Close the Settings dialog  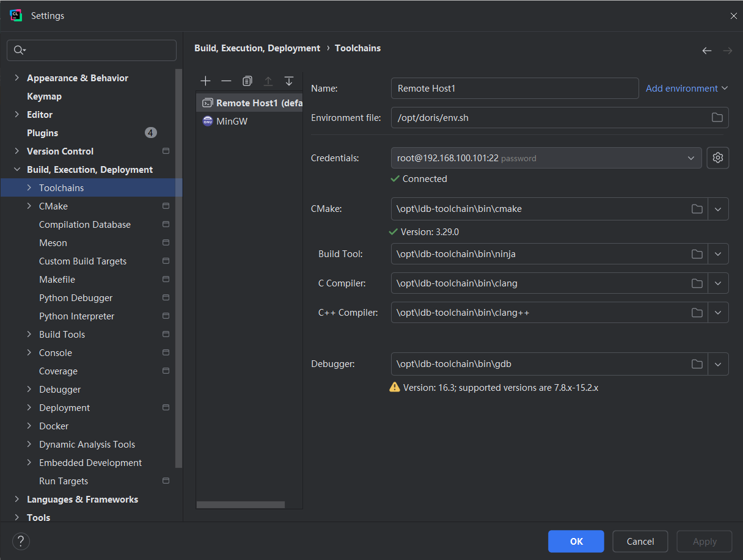733,16
